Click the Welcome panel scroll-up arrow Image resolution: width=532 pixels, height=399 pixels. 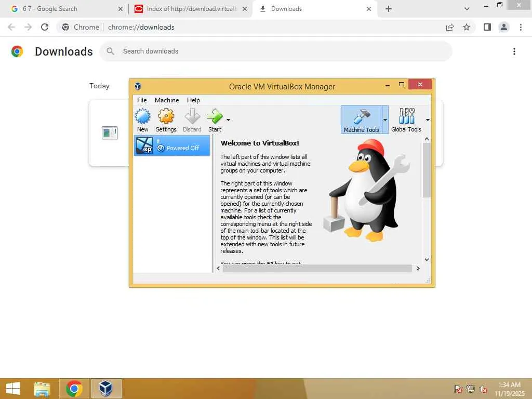tap(427, 139)
